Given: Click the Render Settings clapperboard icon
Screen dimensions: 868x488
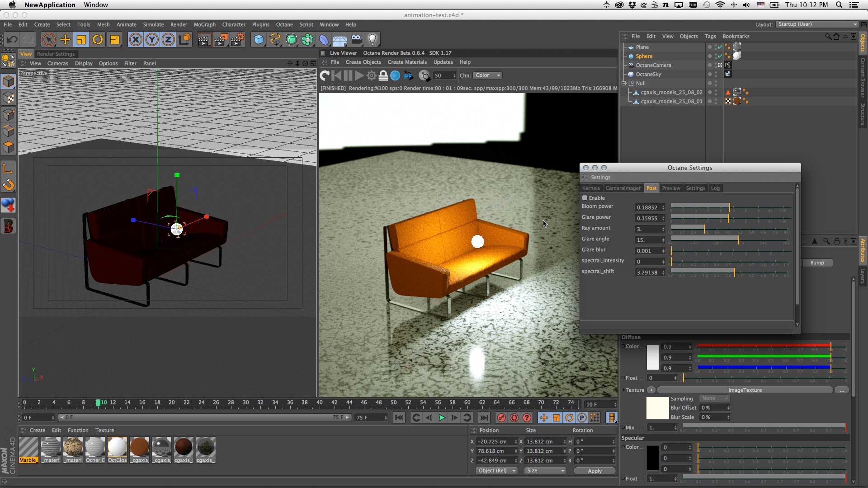Looking at the screenshot, I should 237,40.
